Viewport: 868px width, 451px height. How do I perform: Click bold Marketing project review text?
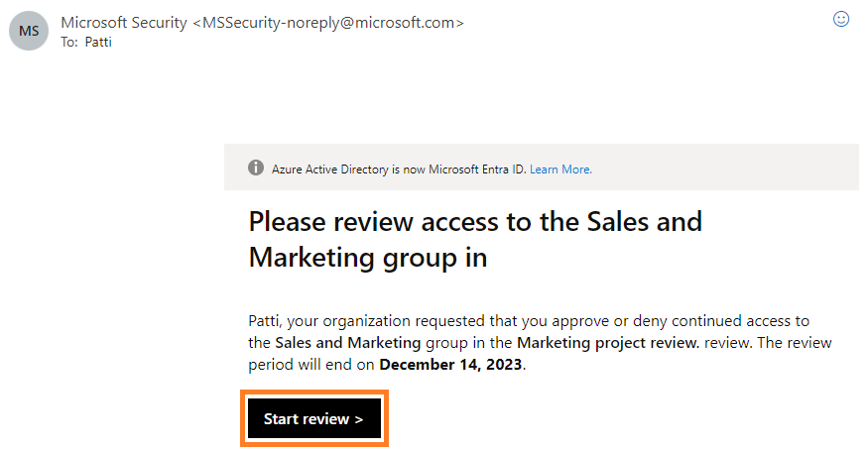point(608,343)
